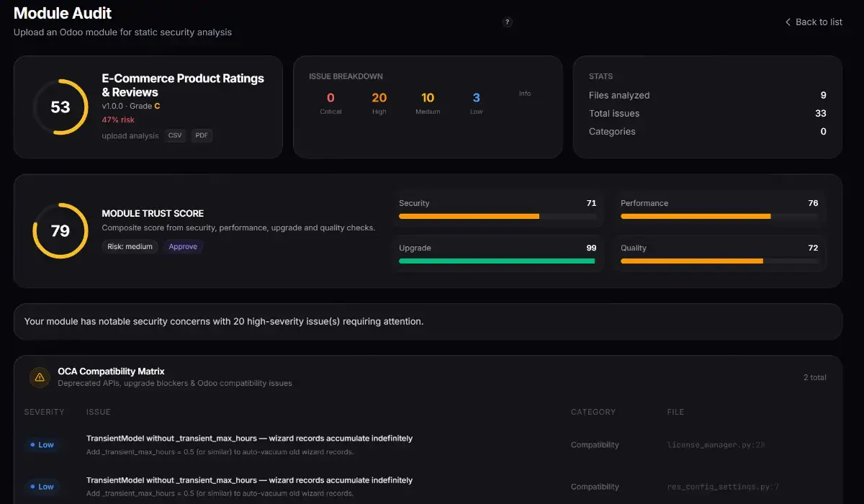The height and width of the screenshot is (504, 864).
Task: Expand the OCA Compatibility Matrix section header
Action: [111, 372]
